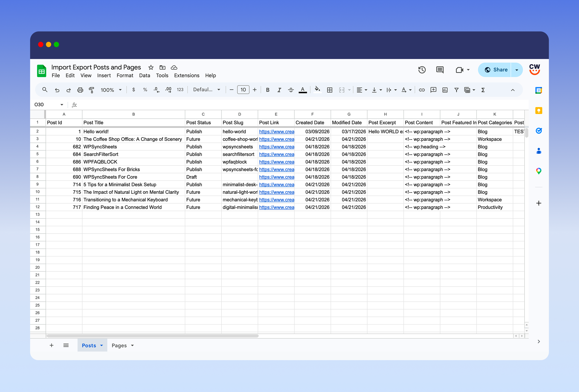Open the Share options dropdown arrow

click(517, 70)
